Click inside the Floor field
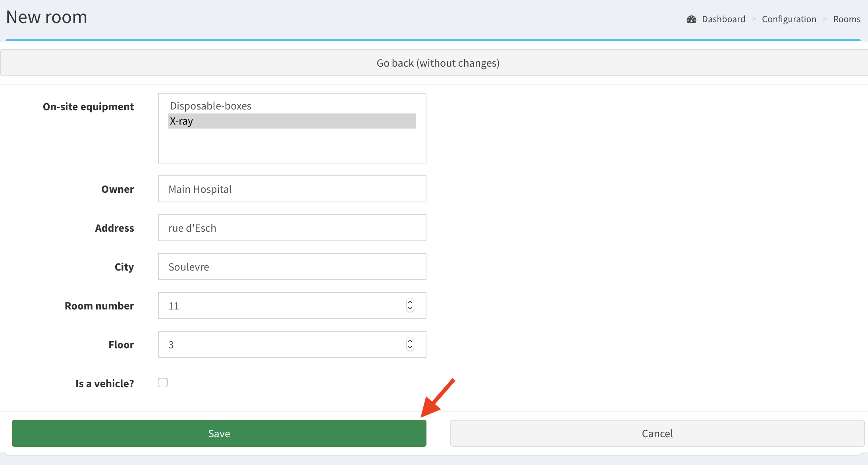Screen dimensions: 868x465 (x=278, y=345)
